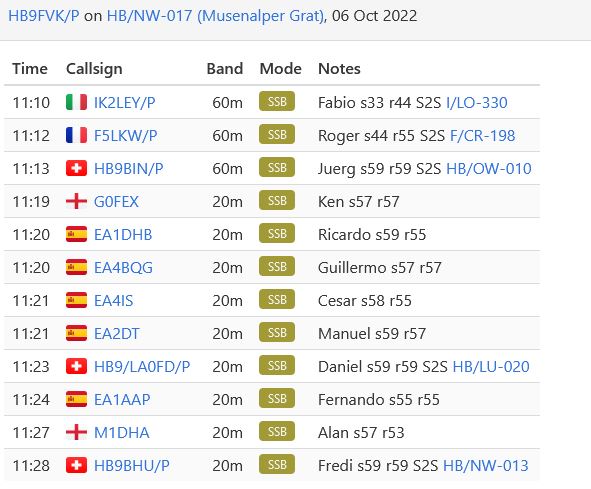The height and width of the screenshot is (489, 591).
Task: Click the SSB badge in the G0FEX row
Action: 277,200
